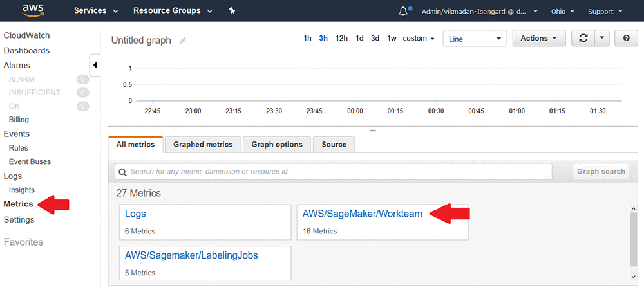Open CloudWatch in the sidebar
644x292 pixels.
tap(26, 35)
